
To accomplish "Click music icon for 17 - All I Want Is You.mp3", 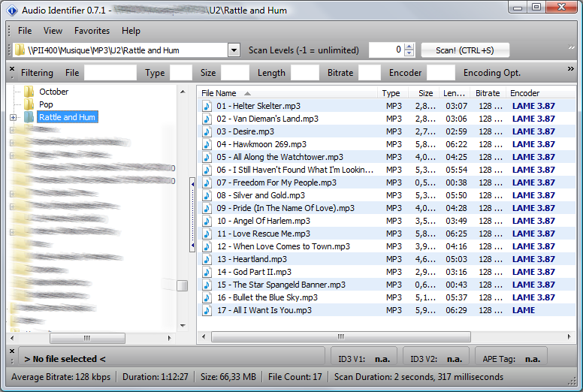I will pyautogui.click(x=207, y=310).
